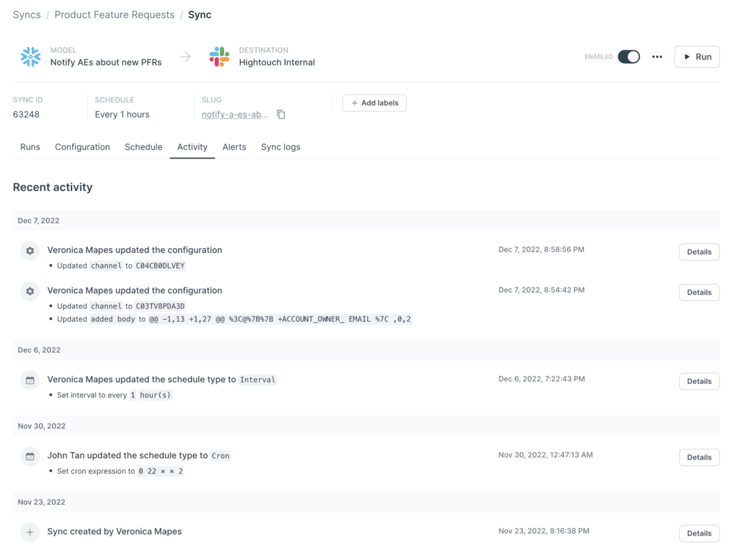Disable the sync using the ENABLED toggle
756x558 pixels.
tap(628, 57)
